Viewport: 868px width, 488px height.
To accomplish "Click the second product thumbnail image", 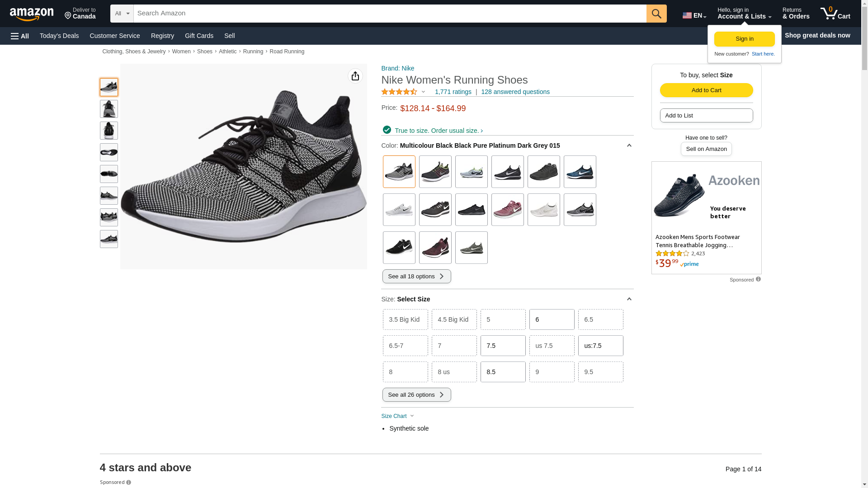I will pos(109,109).
